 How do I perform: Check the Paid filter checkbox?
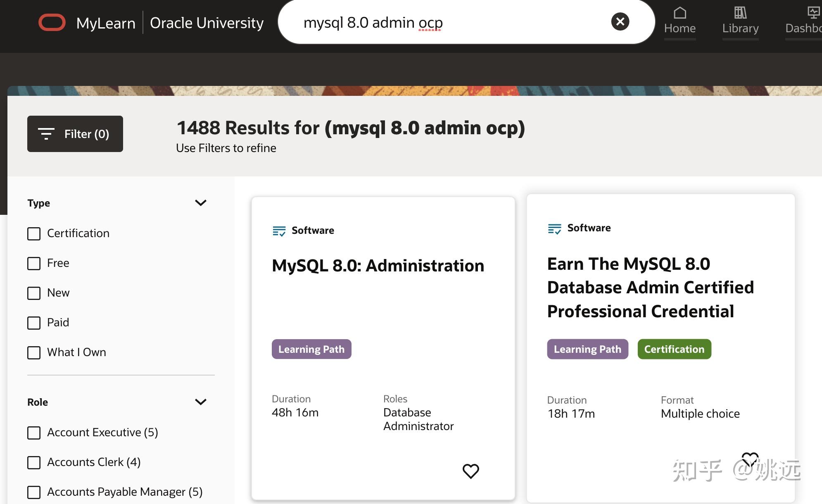pos(33,323)
